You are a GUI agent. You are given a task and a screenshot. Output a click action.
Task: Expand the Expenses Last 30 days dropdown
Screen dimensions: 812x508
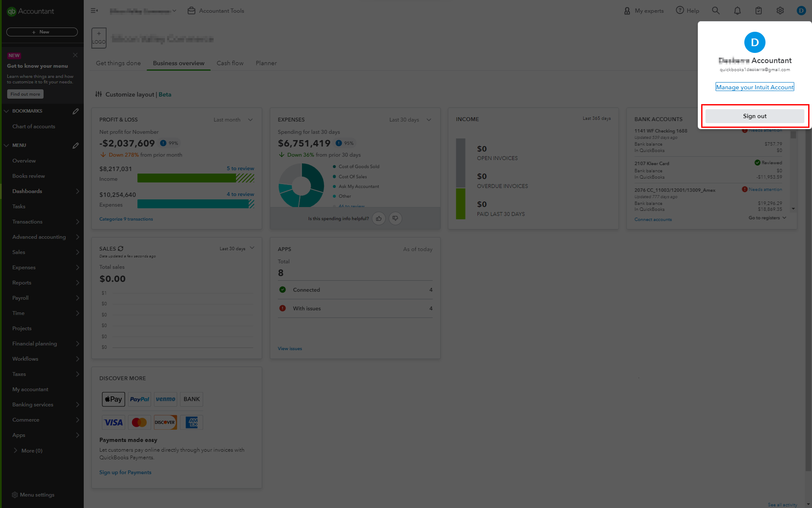coord(430,119)
